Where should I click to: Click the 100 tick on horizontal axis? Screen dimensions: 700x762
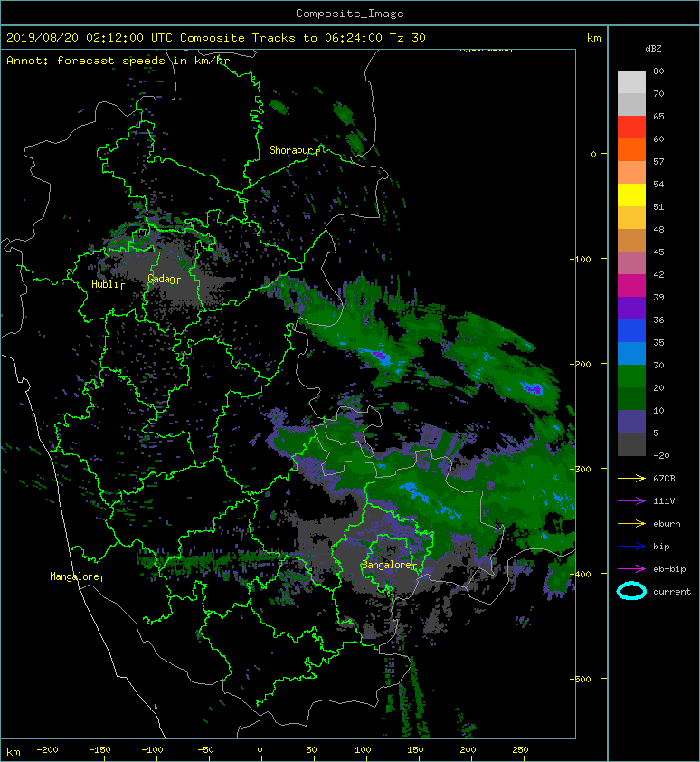point(363,750)
